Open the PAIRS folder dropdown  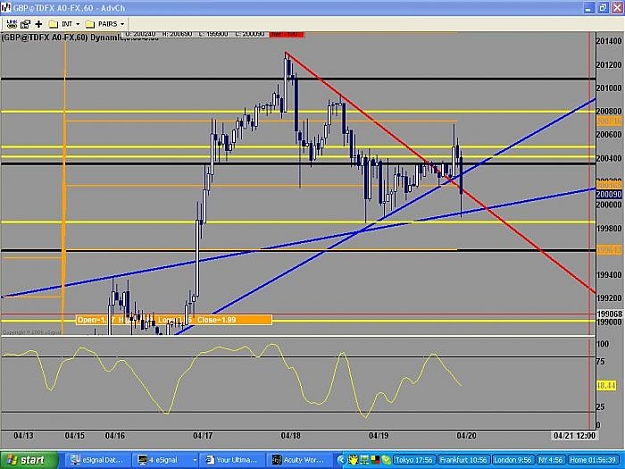tap(105, 24)
